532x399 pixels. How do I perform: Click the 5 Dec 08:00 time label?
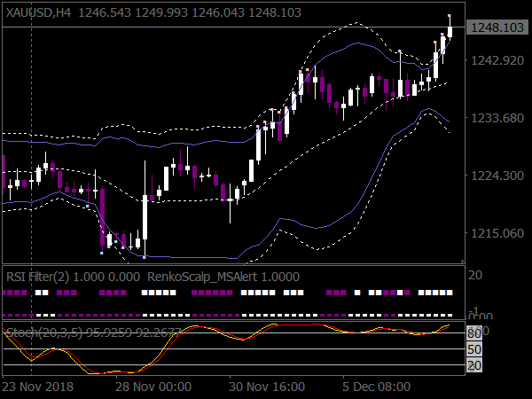(376, 387)
